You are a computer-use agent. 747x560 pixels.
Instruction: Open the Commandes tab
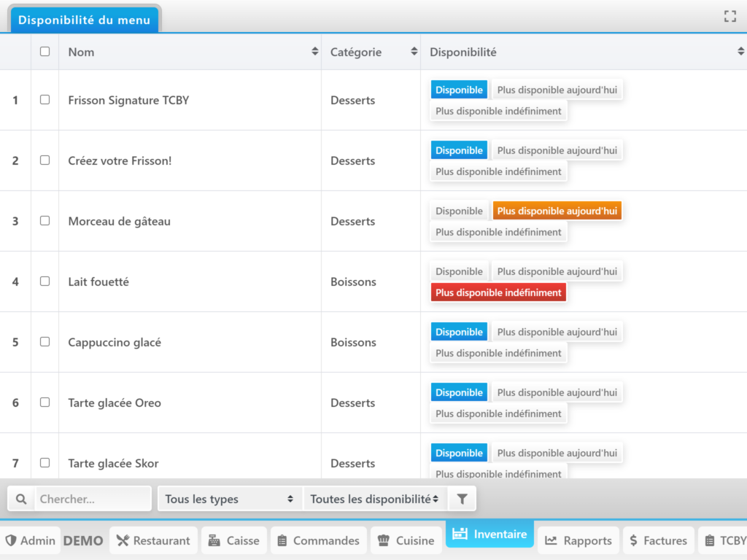pos(318,540)
